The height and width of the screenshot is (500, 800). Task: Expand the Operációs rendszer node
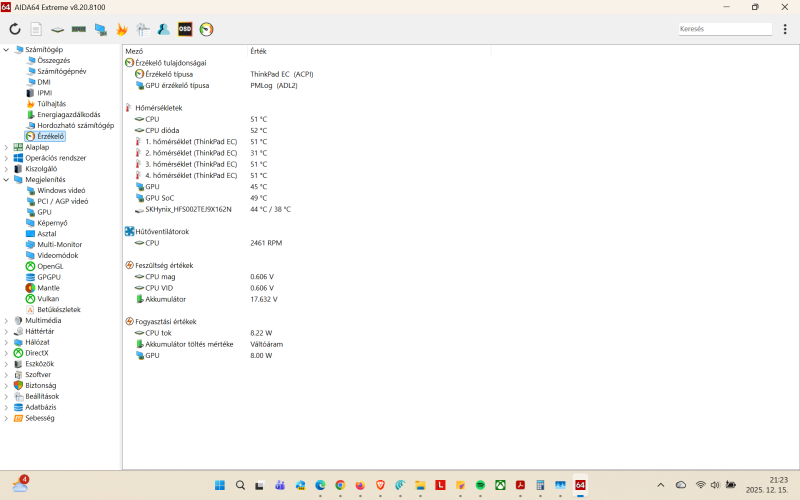point(6,158)
